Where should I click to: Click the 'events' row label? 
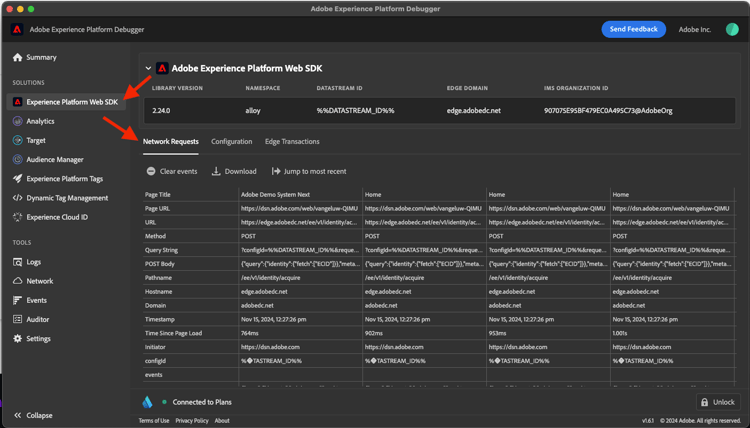click(x=154, y=375)
